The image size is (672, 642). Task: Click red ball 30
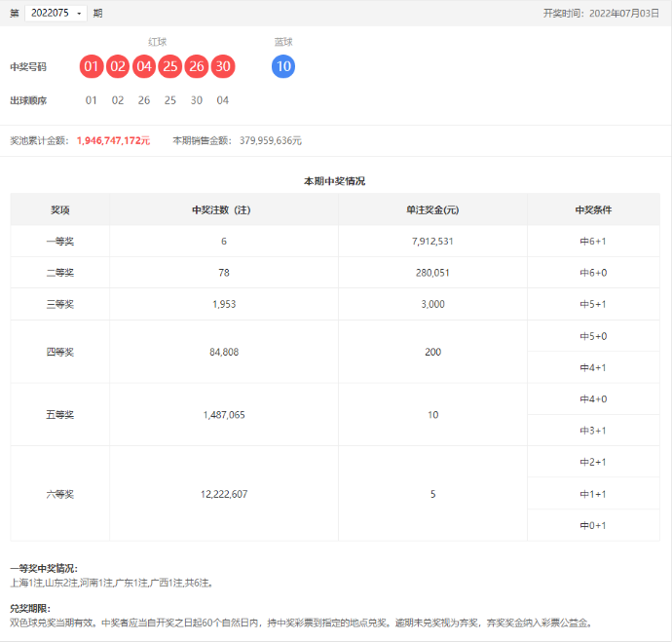coord(223,66)
